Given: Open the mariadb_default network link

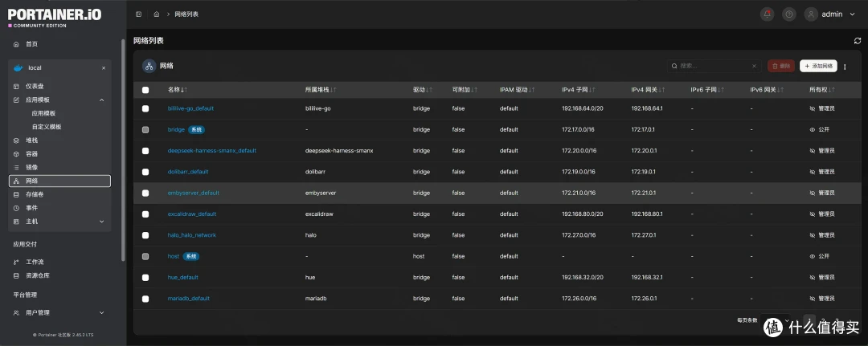Looking at the screenshot, I should [x=188, y=299].
